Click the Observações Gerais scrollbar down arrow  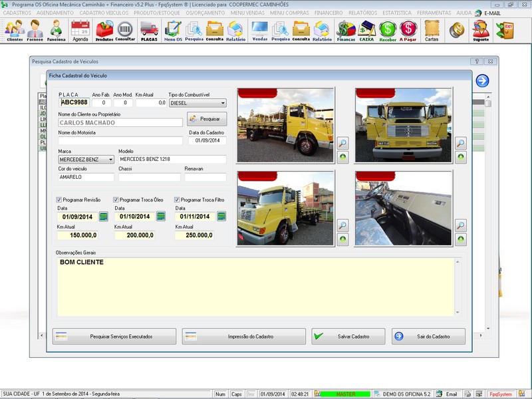click(457, 313)
